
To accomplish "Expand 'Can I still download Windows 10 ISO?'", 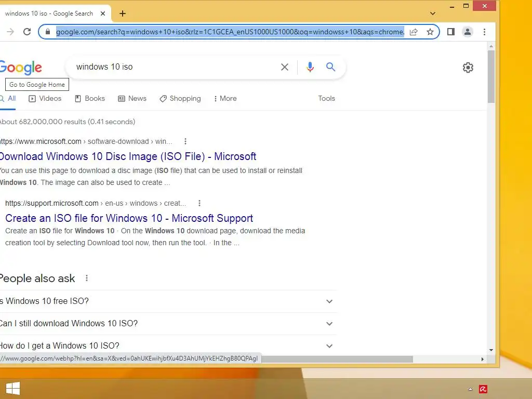I will tap(168, 324).
